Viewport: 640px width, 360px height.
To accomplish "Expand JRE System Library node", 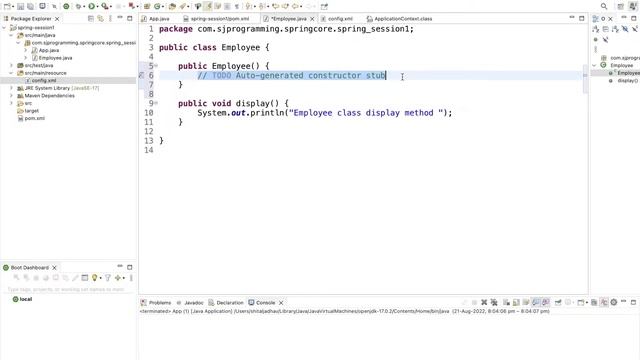I will point(11,88).
